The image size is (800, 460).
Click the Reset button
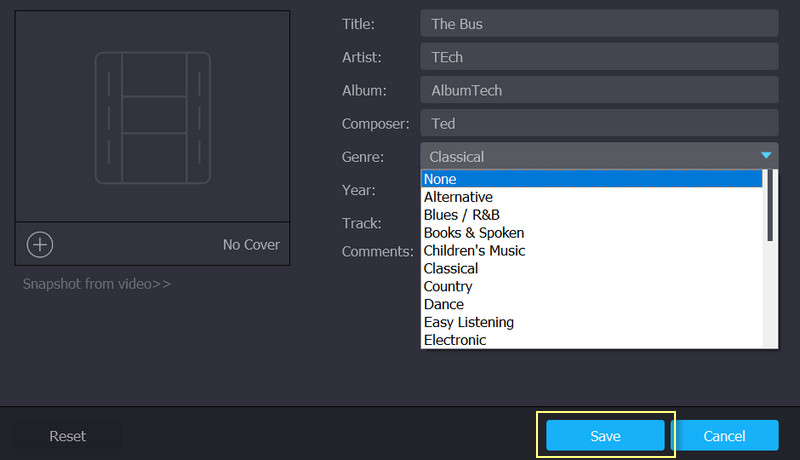[x=68, y=436]
